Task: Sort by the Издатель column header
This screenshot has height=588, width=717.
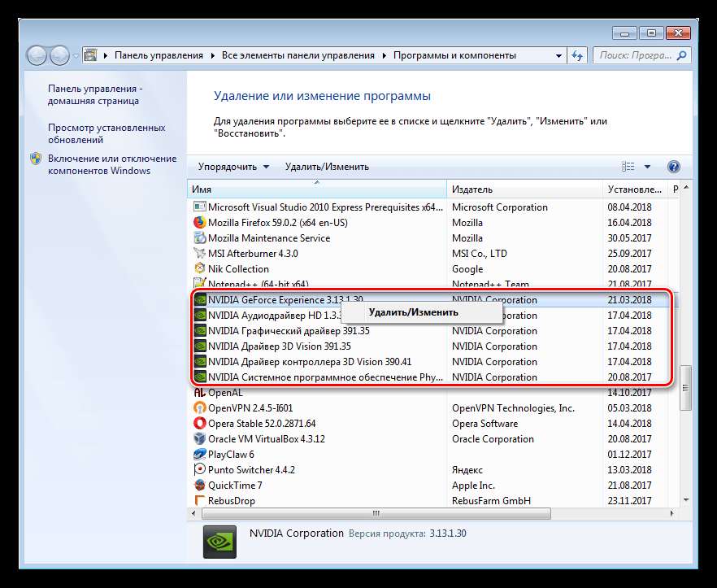Action: (x=524, y=189)
